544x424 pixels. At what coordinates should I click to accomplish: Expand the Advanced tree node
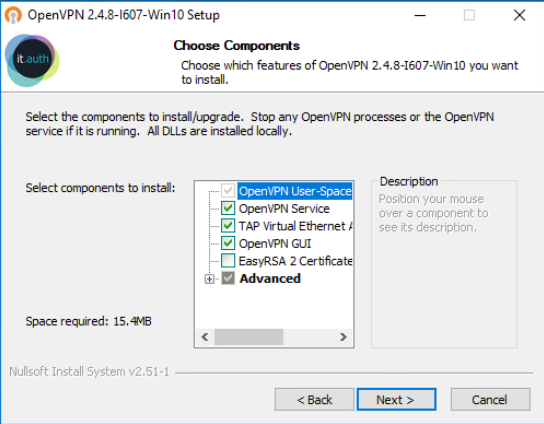tap(209, 279)
